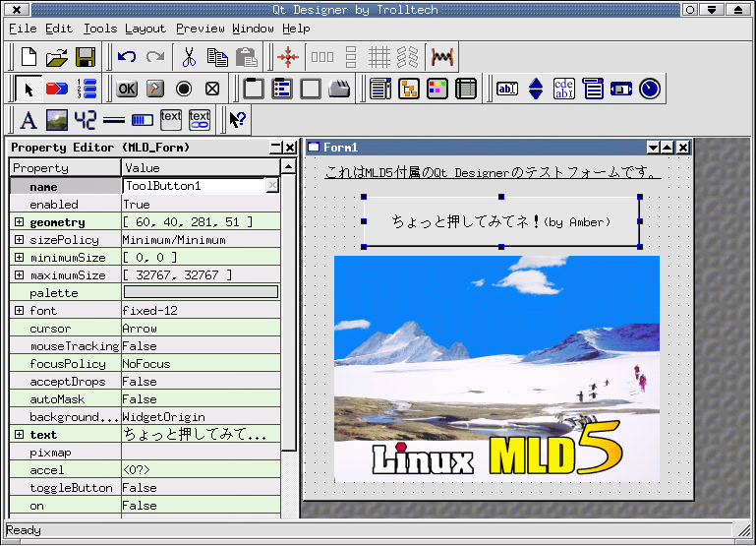Cut selection with the scissors icon
756x546 pixels.
coord(189,57)
